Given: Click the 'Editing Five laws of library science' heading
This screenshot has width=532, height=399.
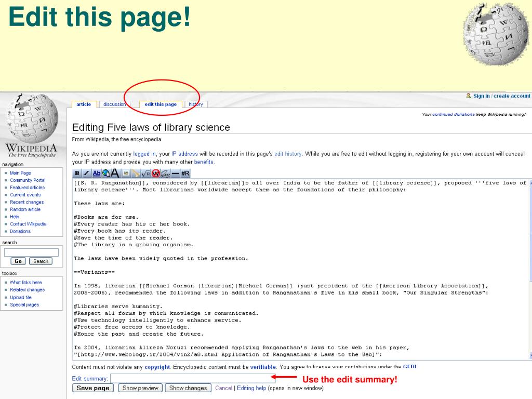Looking at the screenshot, I should coord(151,127).
